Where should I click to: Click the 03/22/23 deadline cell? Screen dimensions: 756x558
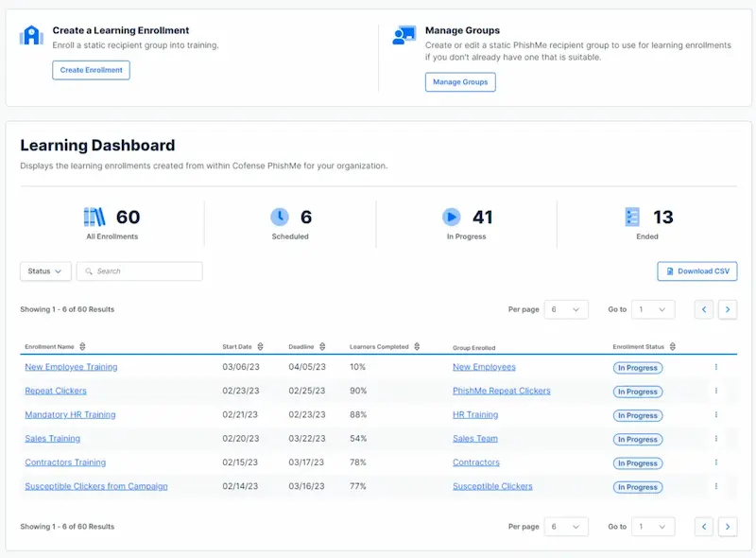coord(306,438)
